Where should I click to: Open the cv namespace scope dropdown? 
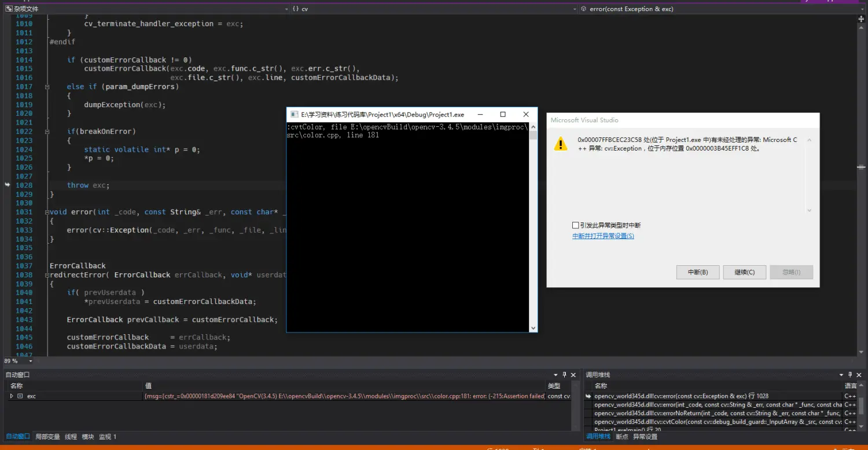pos(434,9)
